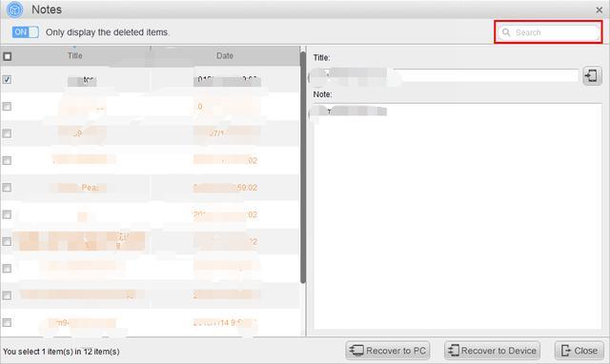610x364 pixels.
Task: Check the sixth note row checkbox
Action: point(7,214)
